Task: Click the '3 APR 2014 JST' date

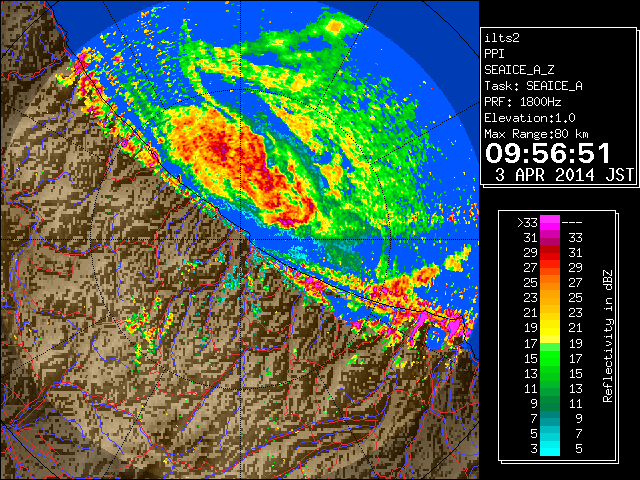Action: click(564, 175)
